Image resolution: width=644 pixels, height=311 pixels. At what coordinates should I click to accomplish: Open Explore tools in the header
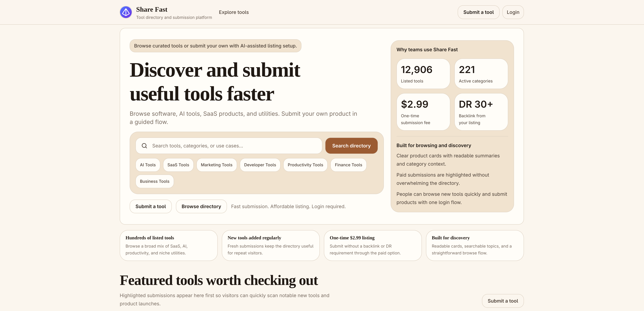tap(234, 12)
